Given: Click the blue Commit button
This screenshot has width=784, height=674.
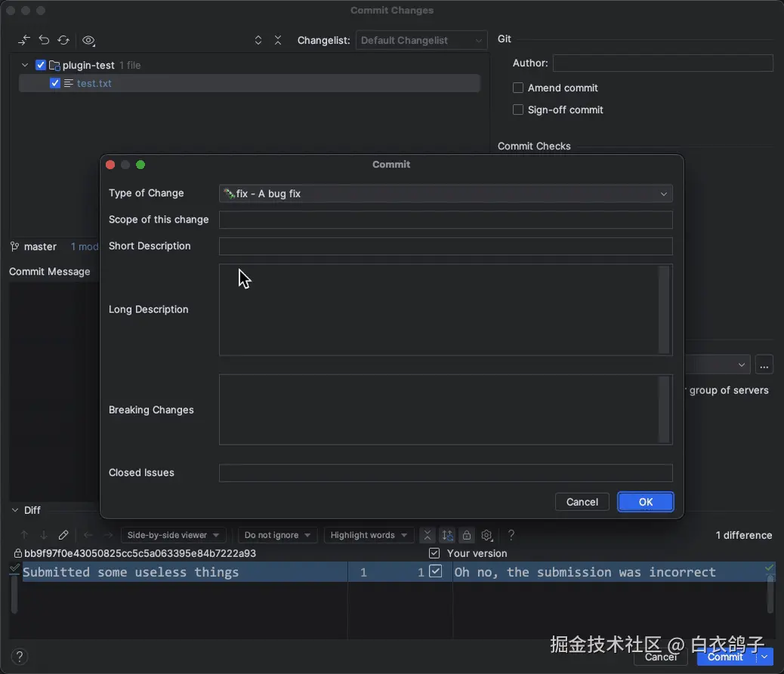Looking at the screenshot, I should tap(726, 657).
